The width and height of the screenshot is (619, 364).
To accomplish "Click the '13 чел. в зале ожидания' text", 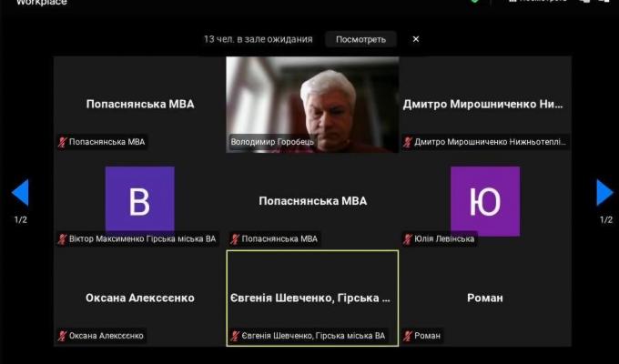I will (259, 39).
